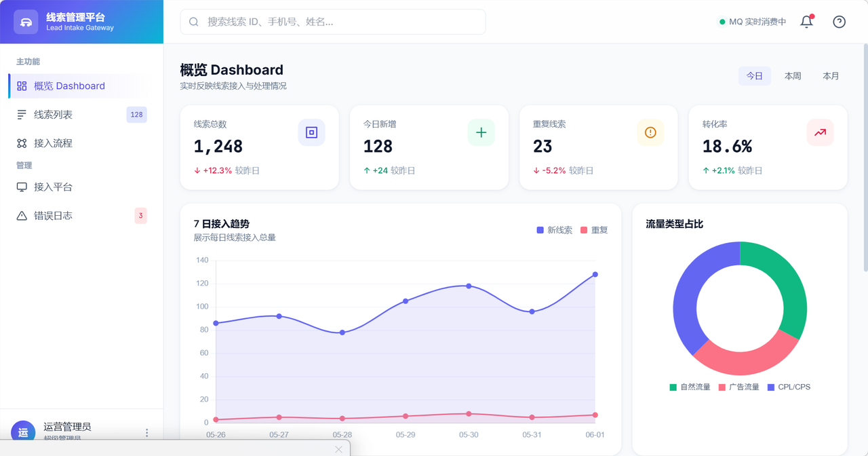Toggle the 广告流量 legend item

(x=738, y=387)
